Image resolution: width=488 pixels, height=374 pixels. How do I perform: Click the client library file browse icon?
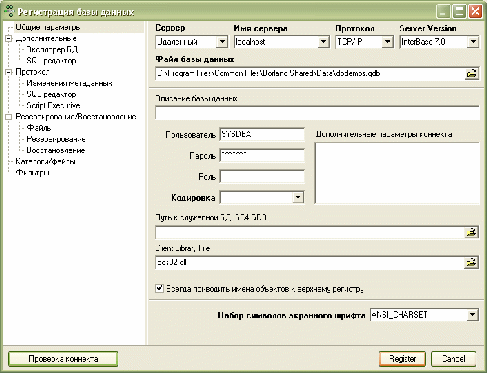[x=471, y=263]
